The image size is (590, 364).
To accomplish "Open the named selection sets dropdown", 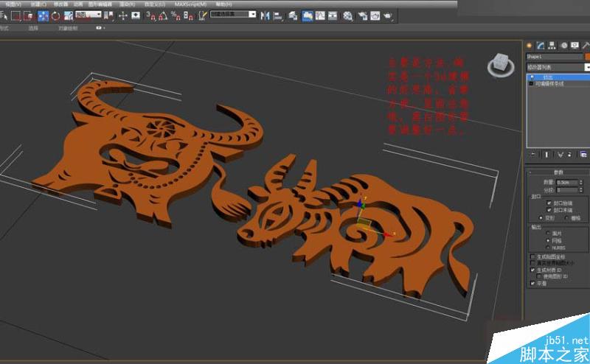I will coord(233,14).
